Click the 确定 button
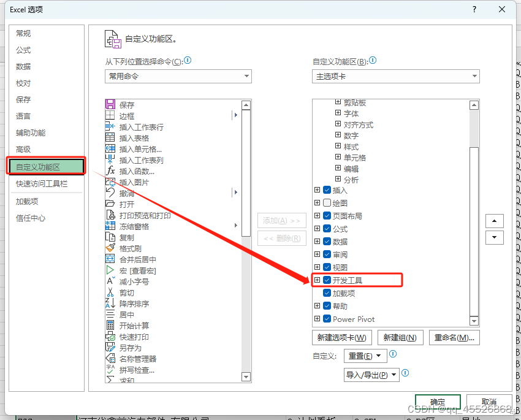This screenshot has height=420, width=521. pyautogui.click(x=438, y=402)
